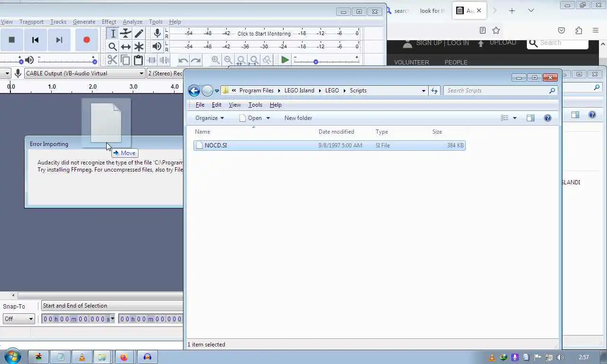The height and width of the screenshot is (364, 607).
Task: Open Start and End of Selection dropdown
Action: (112, 306)
